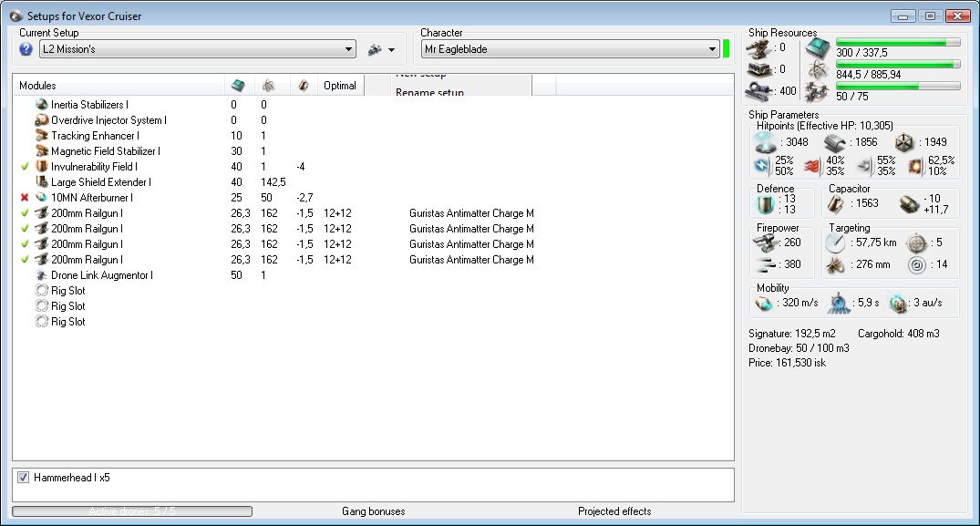This screenshot has height=526, width=980.
Task: Click the kinetic resistance icon showing 55%
Action: (863, 166)
